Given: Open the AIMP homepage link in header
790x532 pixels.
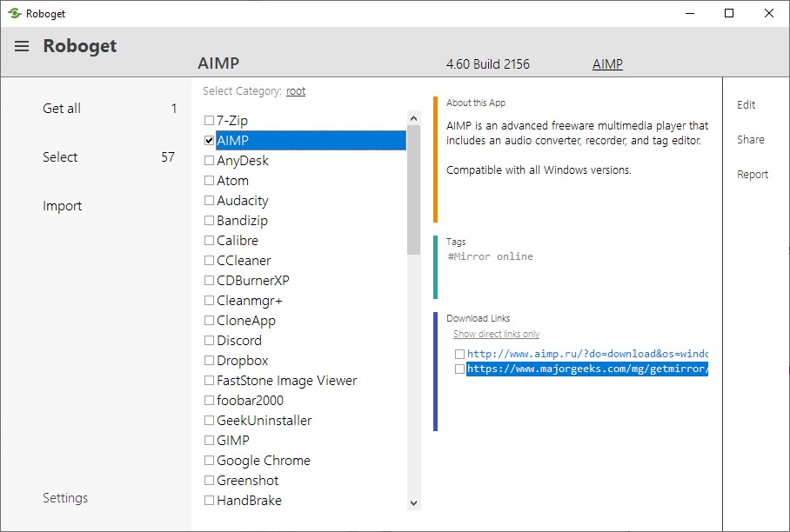Looking at the screenshot, I should (x=607, y=64).
